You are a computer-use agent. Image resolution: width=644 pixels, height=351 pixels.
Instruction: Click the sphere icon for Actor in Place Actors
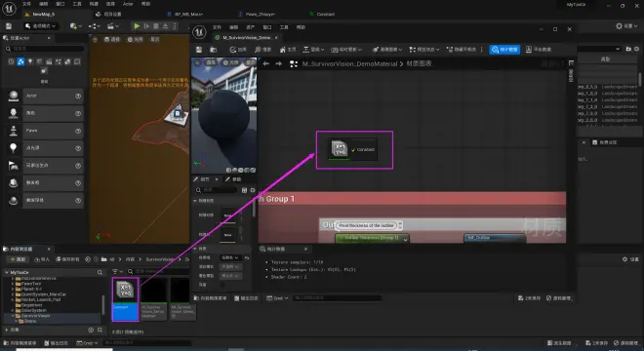click(x=14, y=96)
